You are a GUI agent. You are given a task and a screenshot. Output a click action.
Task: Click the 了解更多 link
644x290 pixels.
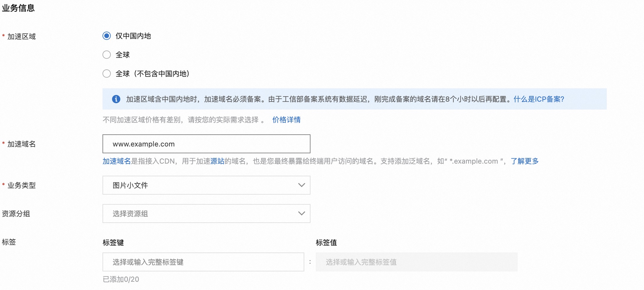(x=525, y=161)
